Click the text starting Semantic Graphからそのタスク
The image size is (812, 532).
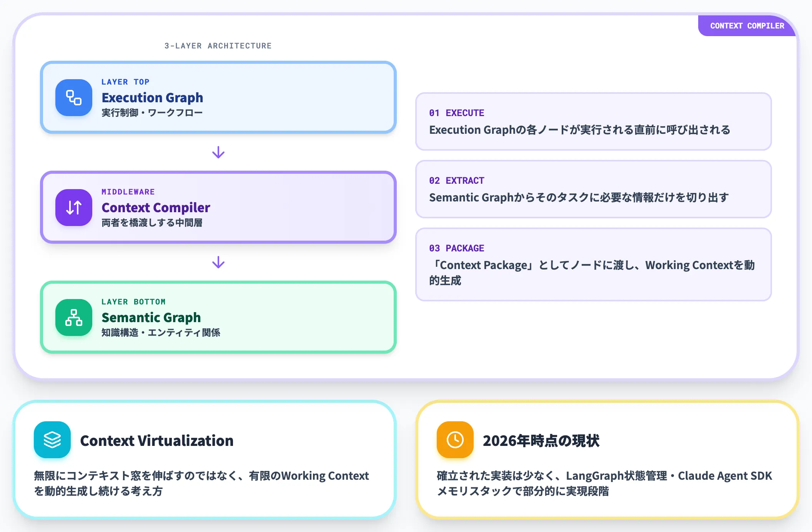coord(579,198)
